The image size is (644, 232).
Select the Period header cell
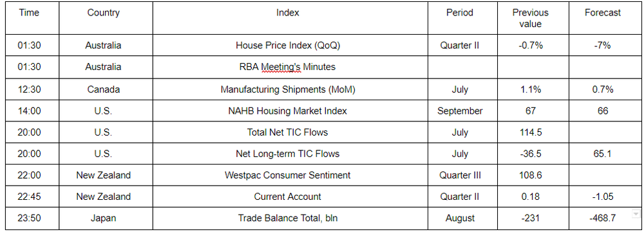pos(462,18)
